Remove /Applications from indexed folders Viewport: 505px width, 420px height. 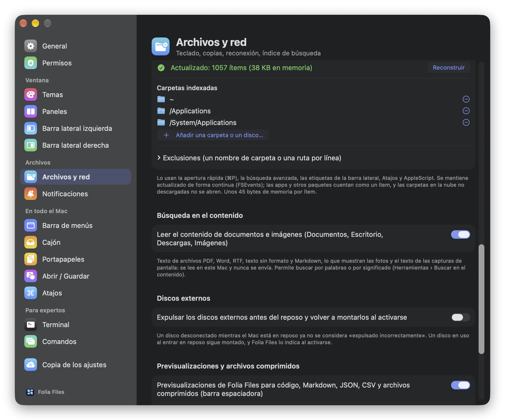point(466,111)
